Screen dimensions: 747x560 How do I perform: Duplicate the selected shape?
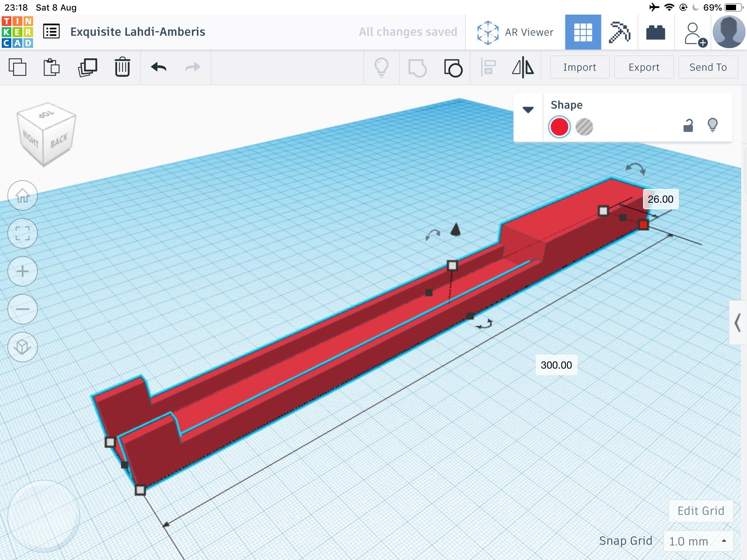(x=88, y=67)
